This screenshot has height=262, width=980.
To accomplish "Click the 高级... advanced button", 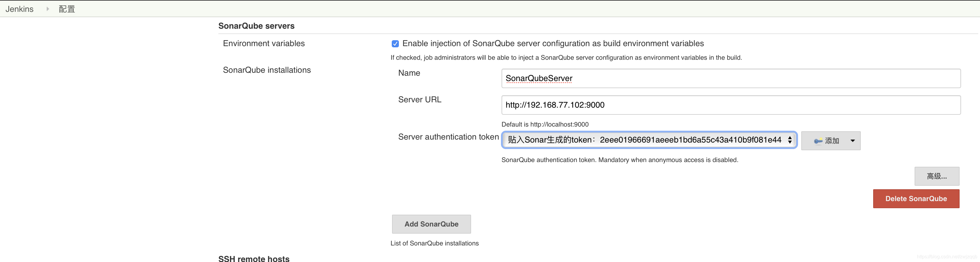I will pos(937,176).
